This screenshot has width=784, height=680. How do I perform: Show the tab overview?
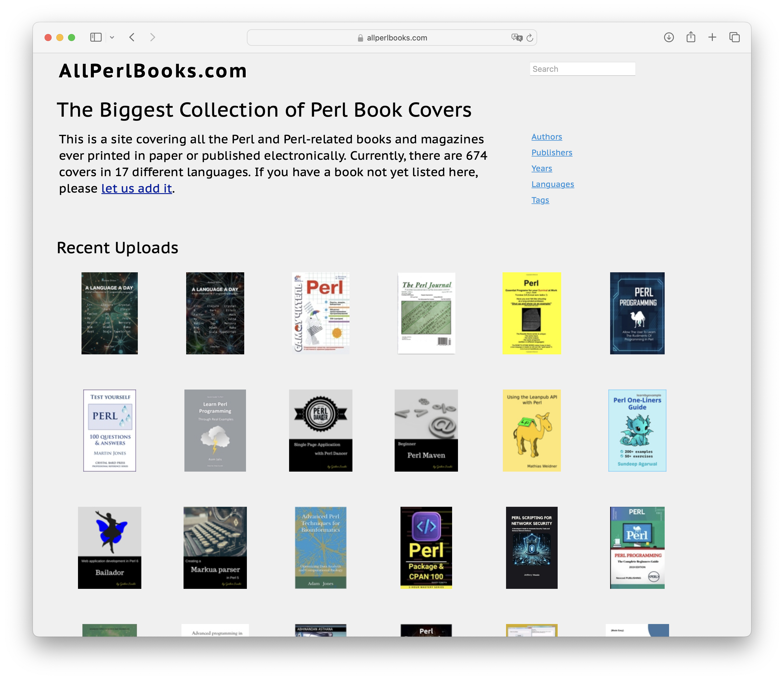point(734,37)
